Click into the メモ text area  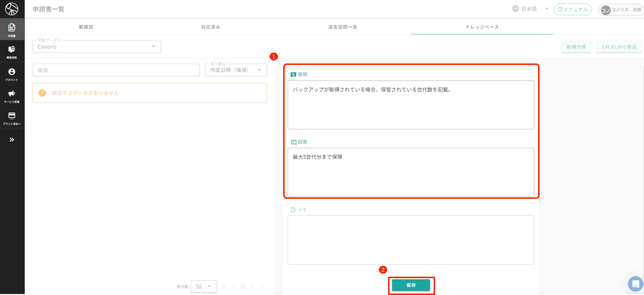[411, 239]
